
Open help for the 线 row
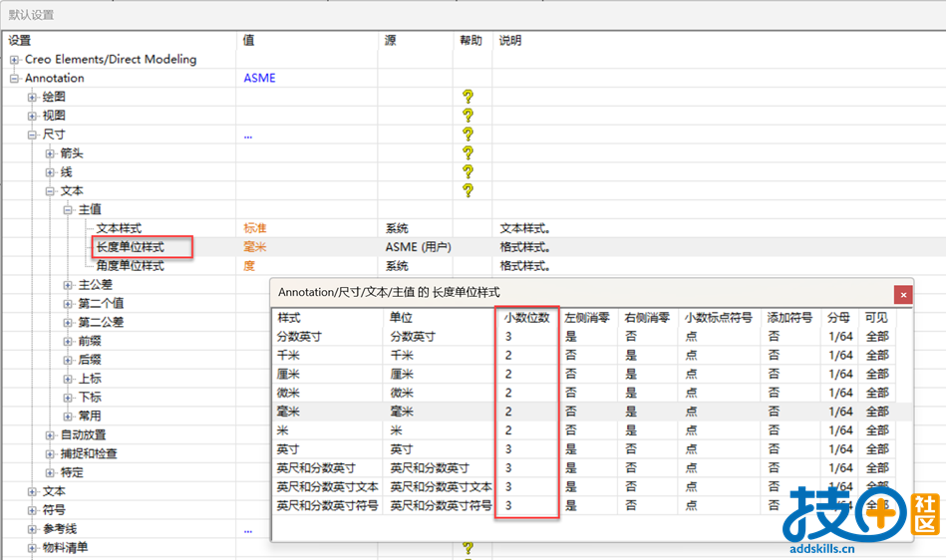point(468,171)
